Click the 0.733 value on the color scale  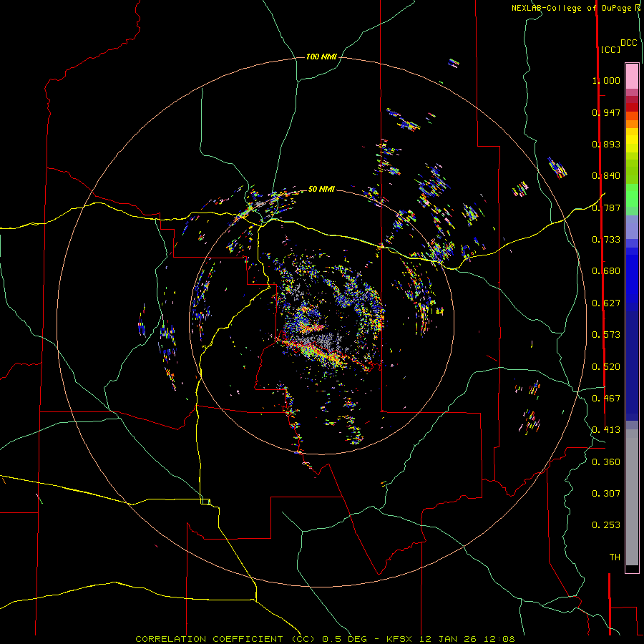(606, 239)
